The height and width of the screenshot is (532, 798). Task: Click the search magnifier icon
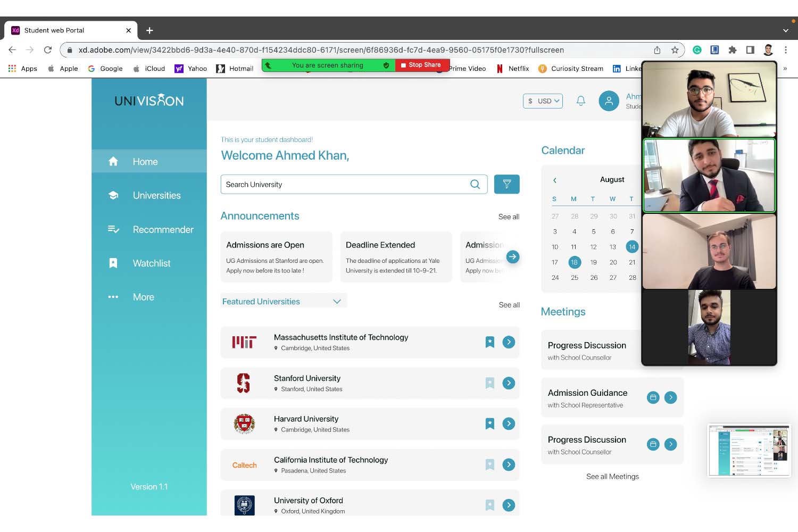[x=475, y=184]
